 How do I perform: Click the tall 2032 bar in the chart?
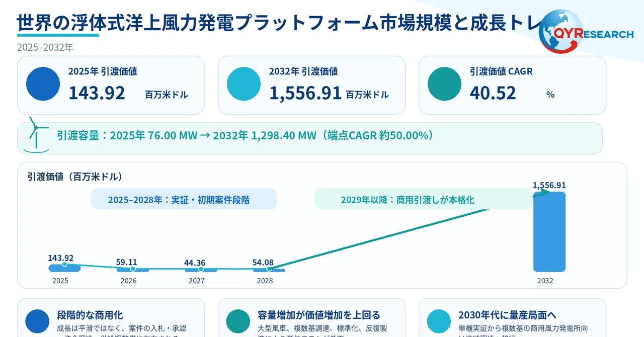(x=549, y=232)
